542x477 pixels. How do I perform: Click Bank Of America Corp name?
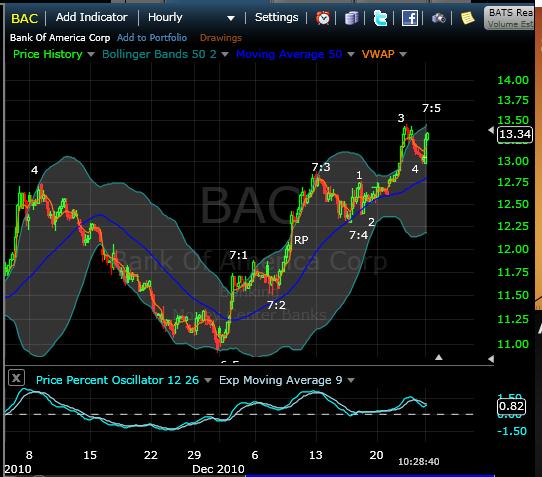[x=60, y=38]
